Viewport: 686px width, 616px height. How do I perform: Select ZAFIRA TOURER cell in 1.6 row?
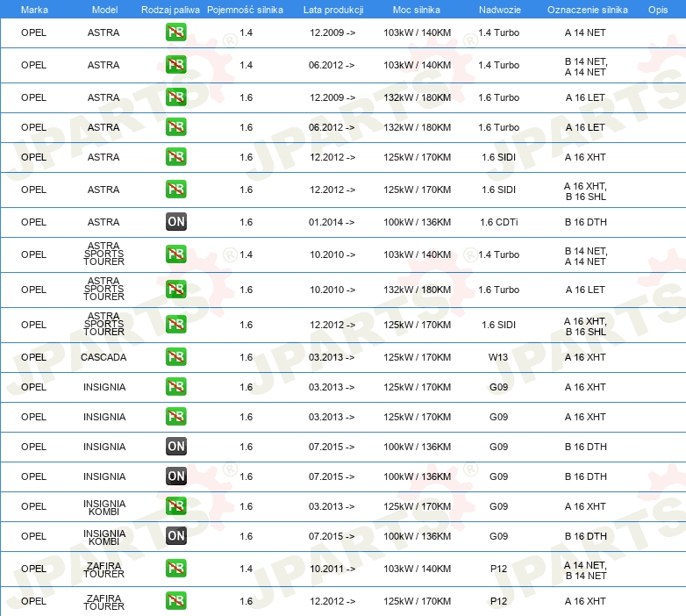(x=104, y=602)
